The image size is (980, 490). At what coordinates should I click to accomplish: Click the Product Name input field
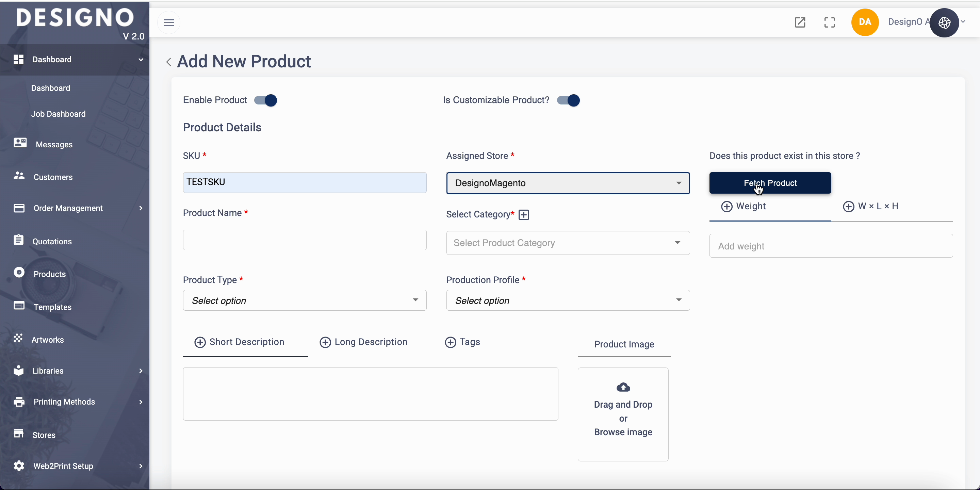pyautogui.click(x=304, y=240)
